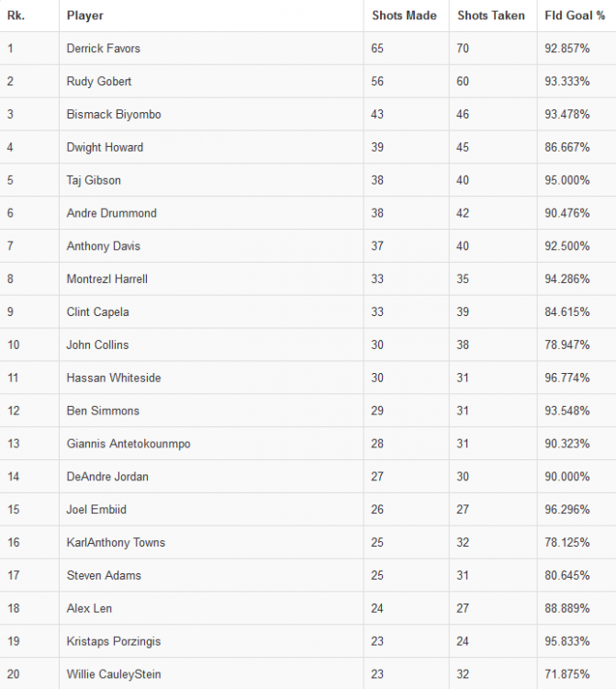Open Rudy Gobert's player entry

click(99, 82)
